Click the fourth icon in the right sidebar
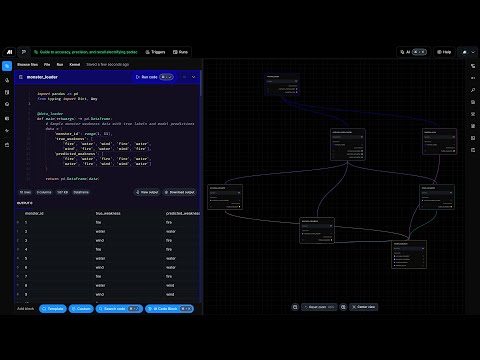 click(473, 102)
